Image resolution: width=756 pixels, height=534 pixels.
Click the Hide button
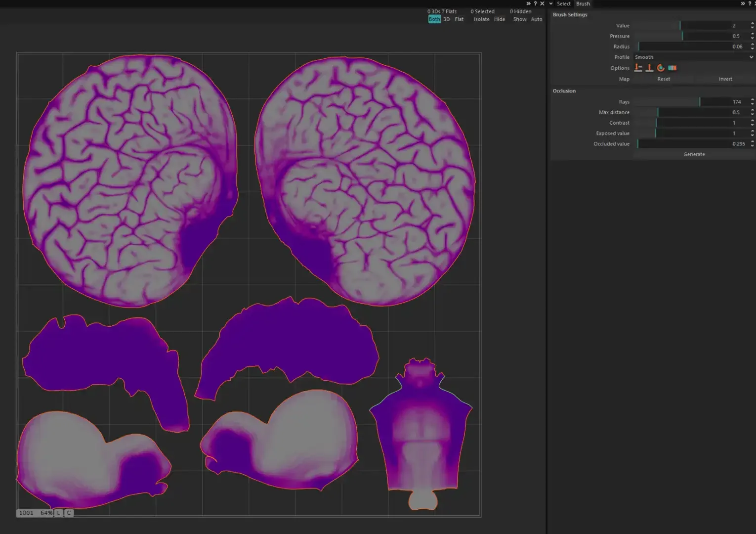[500, 19]
